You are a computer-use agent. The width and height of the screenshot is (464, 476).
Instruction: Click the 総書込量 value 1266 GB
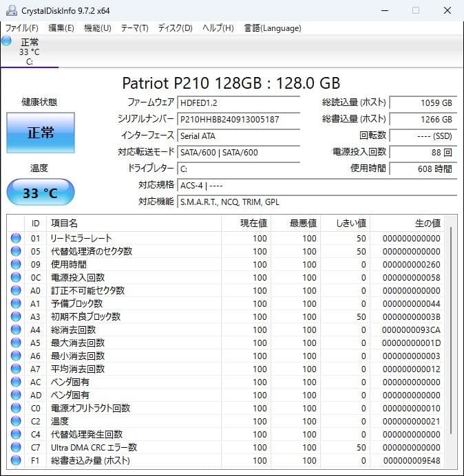[x=423, y=119]
